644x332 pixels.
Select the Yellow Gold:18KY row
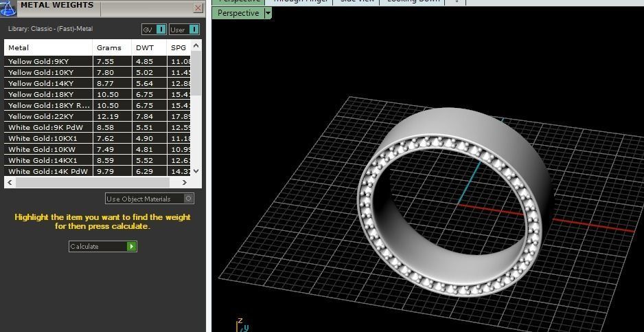[97, 94]
